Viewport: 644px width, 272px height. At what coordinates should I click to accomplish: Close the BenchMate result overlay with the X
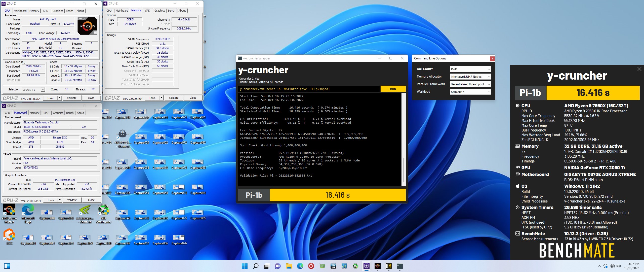click(639, 69)
